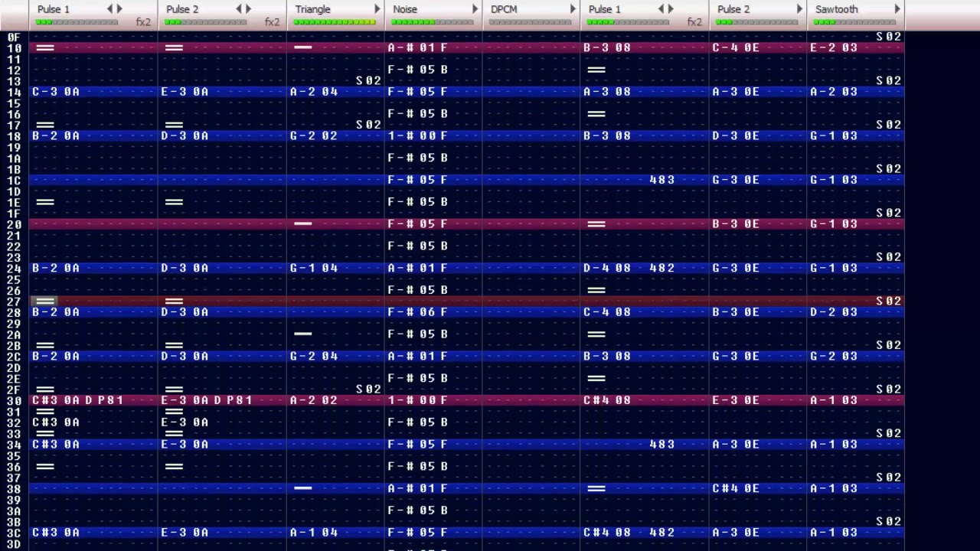Expand effect columns on DPCM channel
980x551 pixels.
click(573, 9)
